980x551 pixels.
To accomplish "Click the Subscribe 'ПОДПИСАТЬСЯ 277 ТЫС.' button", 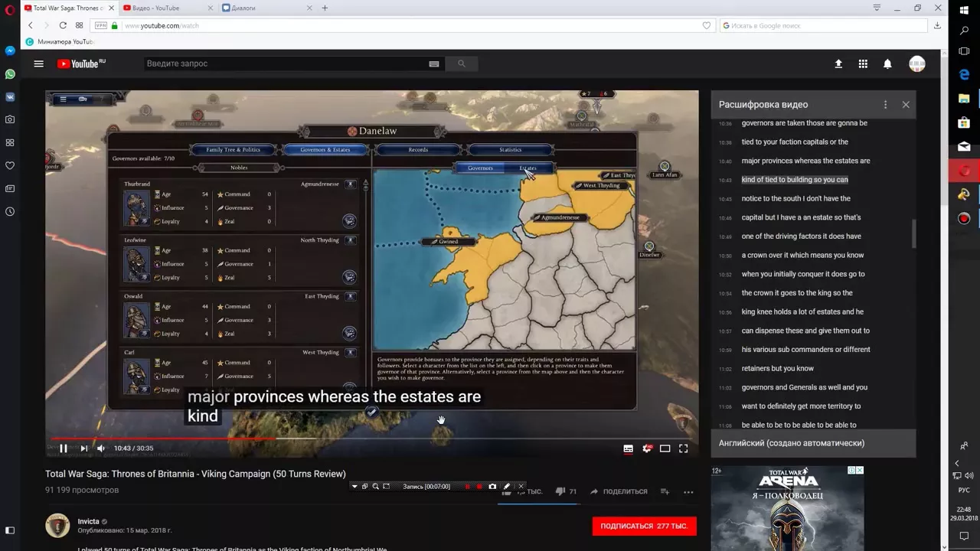I will click(x=644, y=526).
